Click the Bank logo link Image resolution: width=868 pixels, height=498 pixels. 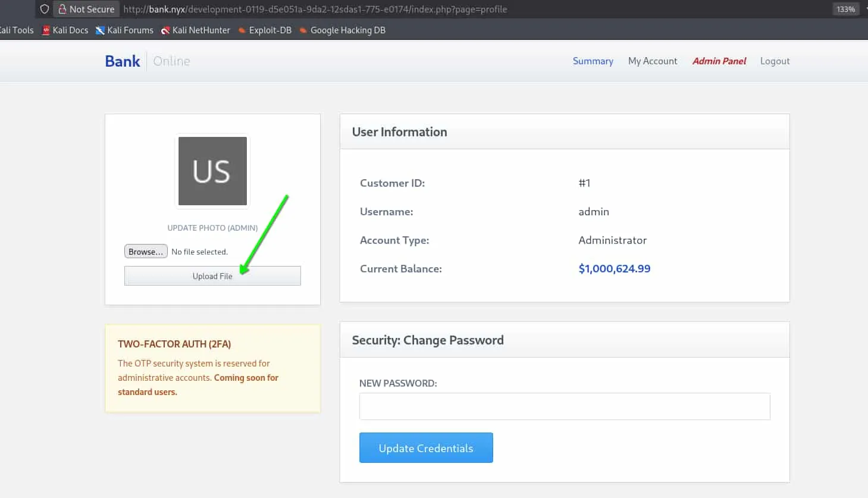point(123,61)
